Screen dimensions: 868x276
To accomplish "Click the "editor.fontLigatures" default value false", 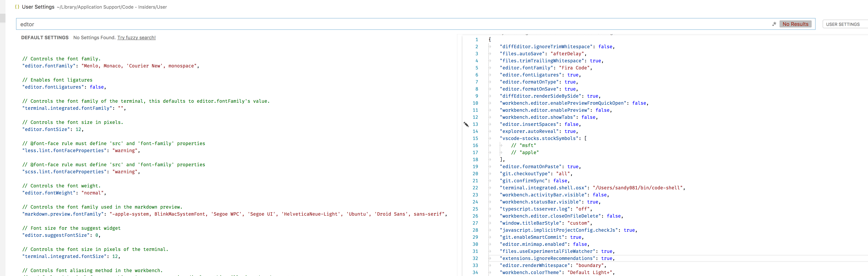I will (97, 87).
